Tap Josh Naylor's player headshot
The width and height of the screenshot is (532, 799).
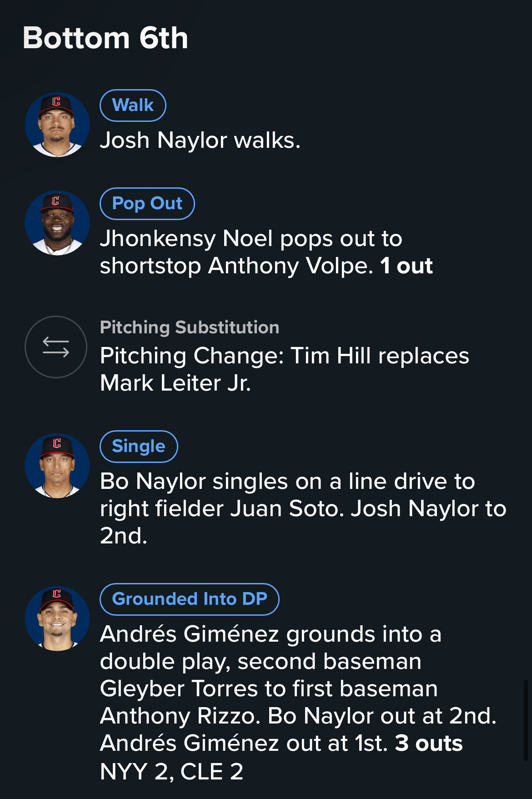pyautogui.click(x=57, y=125)
